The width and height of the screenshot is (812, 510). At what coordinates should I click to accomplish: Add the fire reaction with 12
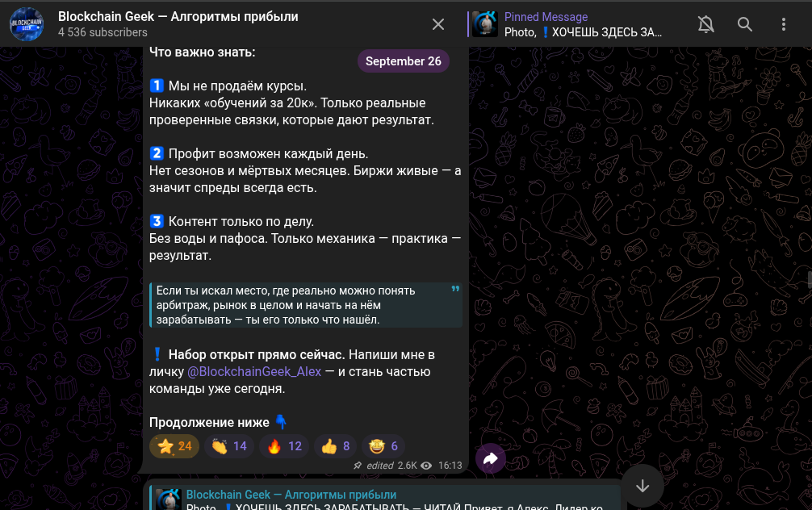[284, 446]
